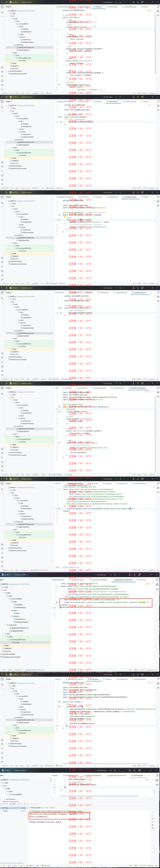Select 'test' result row in bottom run window
The width and height of the screenshot is (160, 868).
pos(13,811)
